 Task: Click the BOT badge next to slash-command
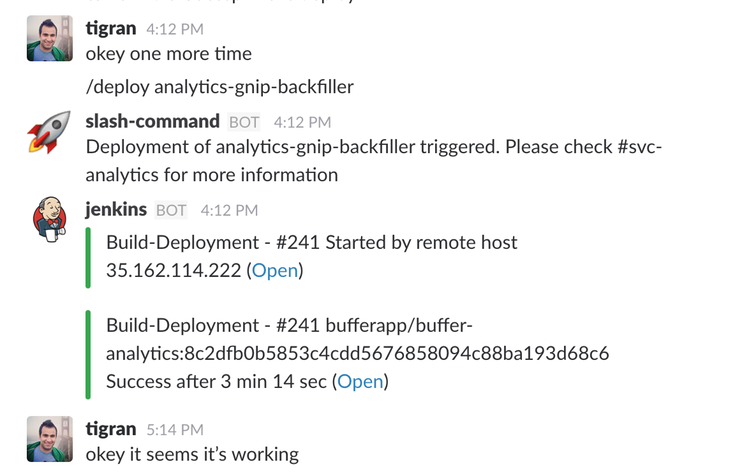[x=244, y=122]
